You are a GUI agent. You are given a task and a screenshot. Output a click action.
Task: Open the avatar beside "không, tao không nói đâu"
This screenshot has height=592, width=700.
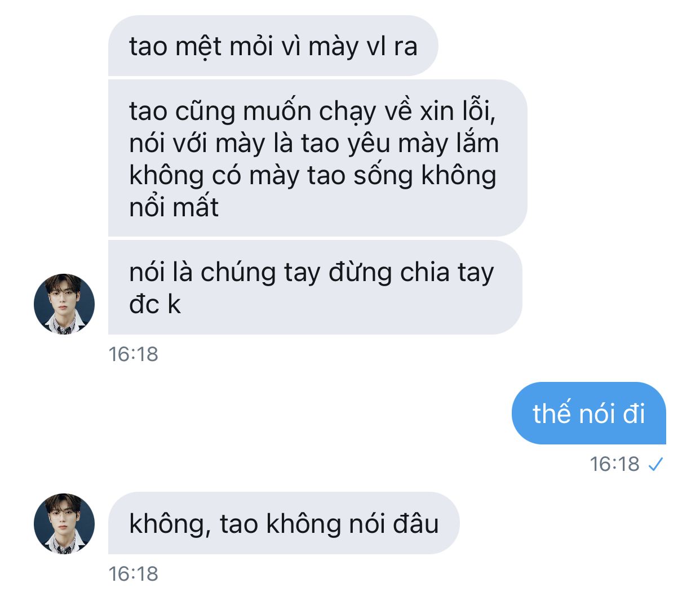64,524
